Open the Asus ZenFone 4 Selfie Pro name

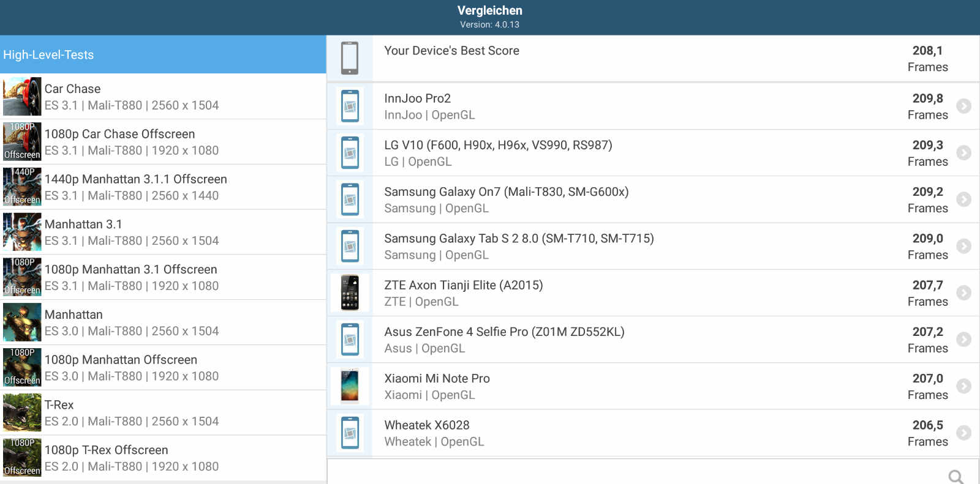pyautogui.click(x=504, y=332)
